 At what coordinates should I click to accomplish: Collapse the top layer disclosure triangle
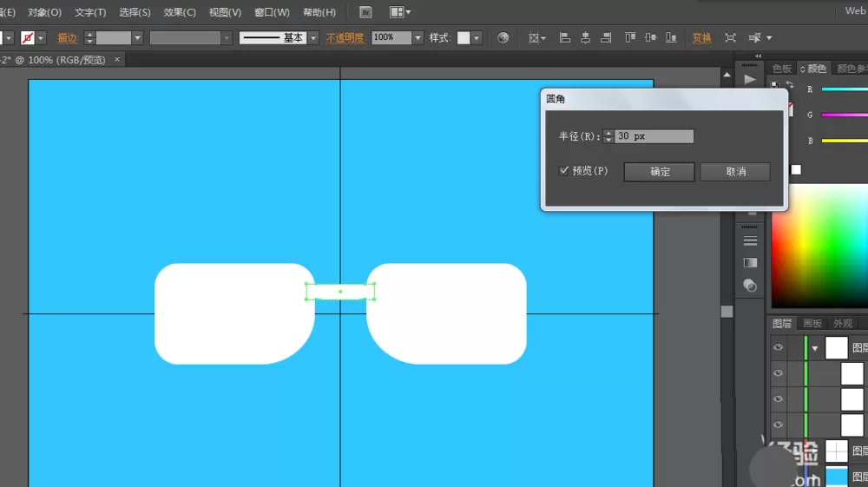click(x=815, y=348)
